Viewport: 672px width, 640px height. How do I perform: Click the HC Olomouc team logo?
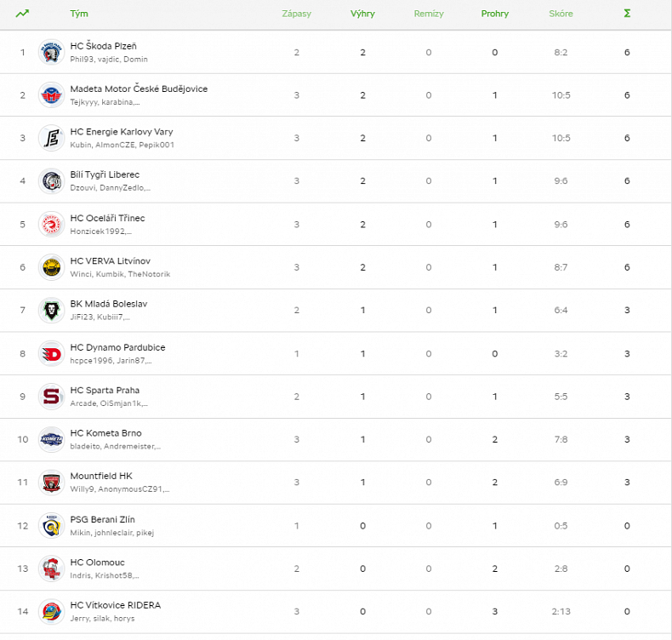point(51,569)
